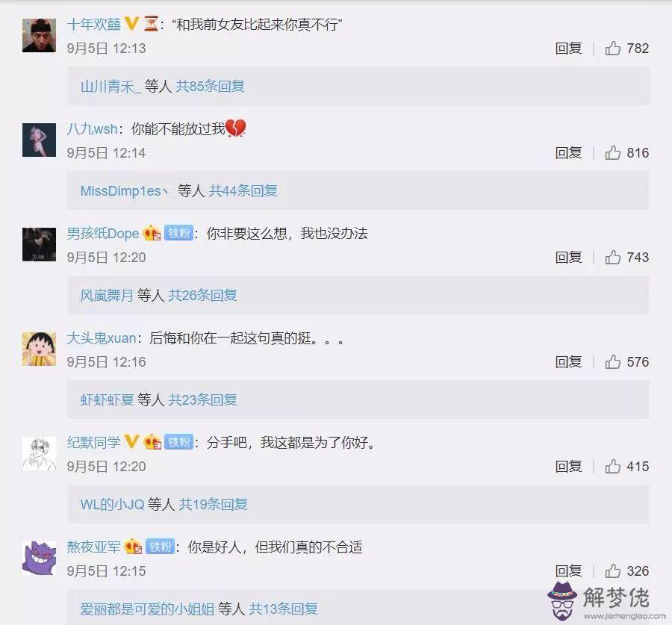
Task: Click verified V badge next to 十年欢囍
Action: click(x=131, y=24)
